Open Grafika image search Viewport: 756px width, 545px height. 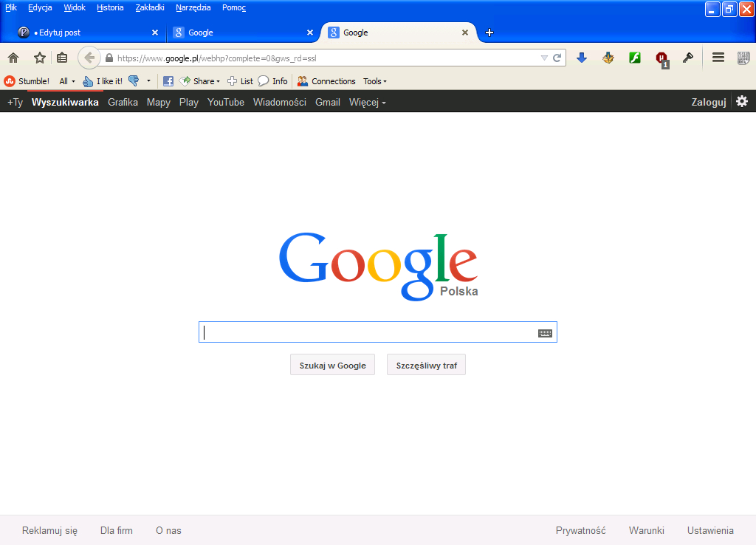pyautogui.click(x=123, y=102)
